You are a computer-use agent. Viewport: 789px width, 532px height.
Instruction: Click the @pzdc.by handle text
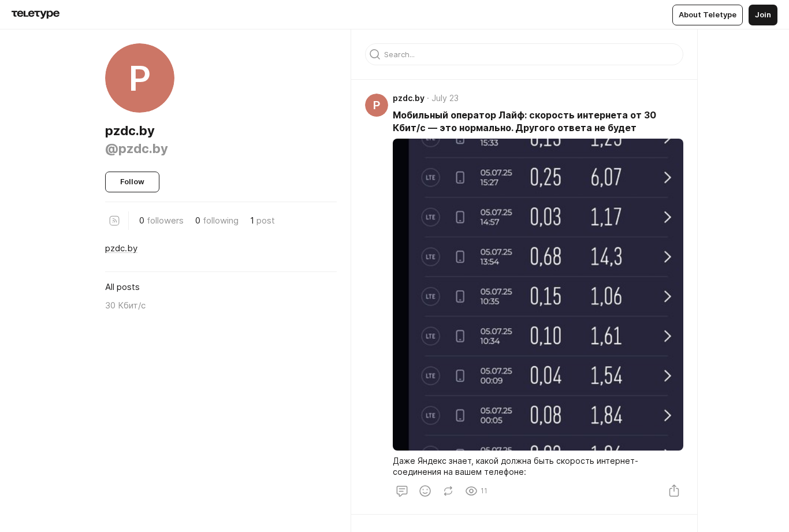point(136,149)
